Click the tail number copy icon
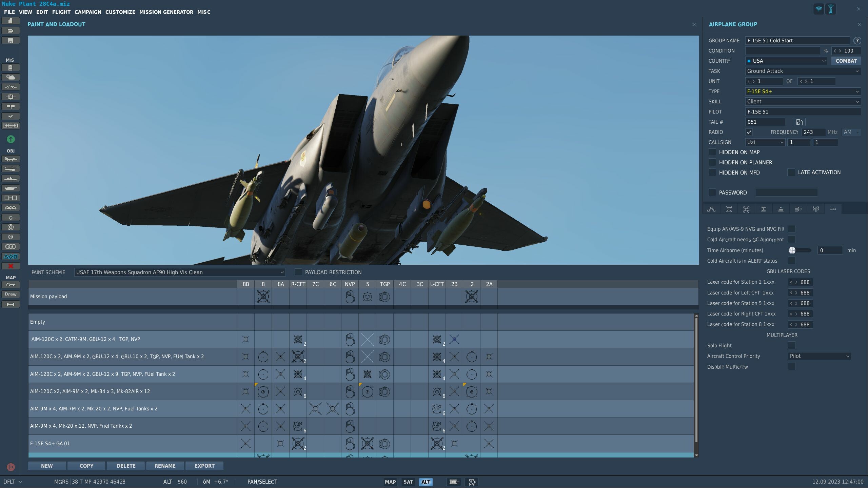The height and width of the screenshot is (488, 868). 799,122
